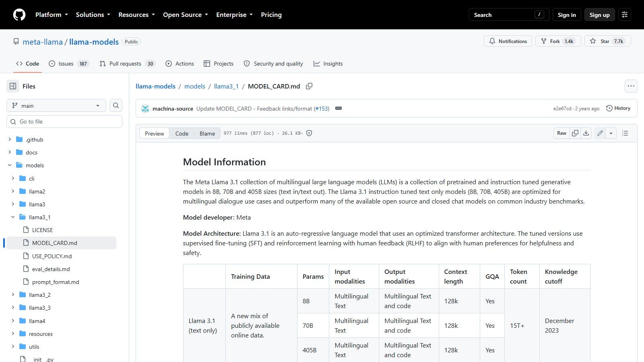Open Security and quality tab
The width and height of the screenshot is (644, 362).
pos(273,64)
